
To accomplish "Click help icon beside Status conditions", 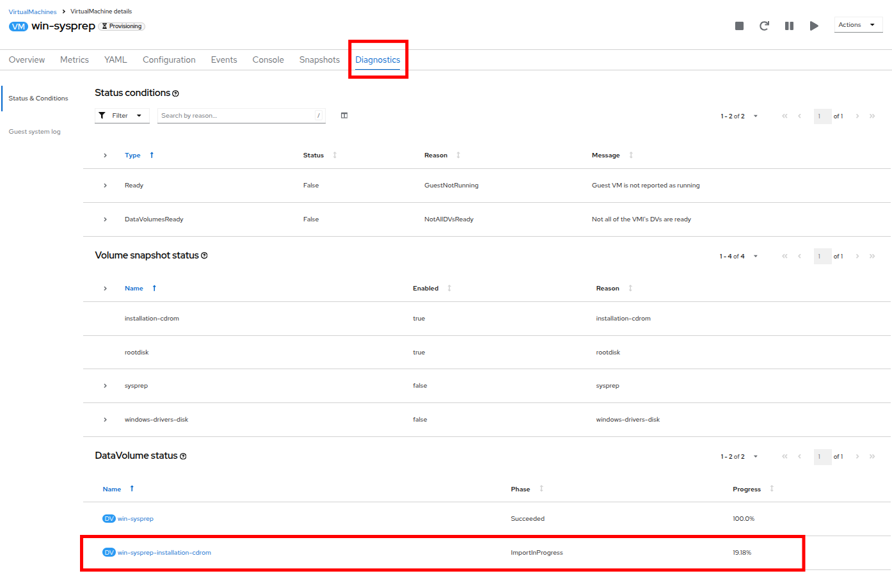I will point(175,93).
